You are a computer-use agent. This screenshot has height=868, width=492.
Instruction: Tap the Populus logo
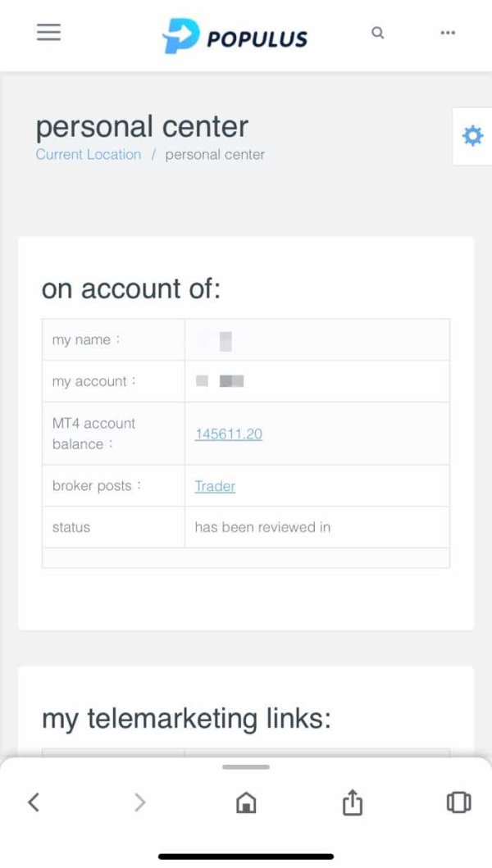pos(235,37)
